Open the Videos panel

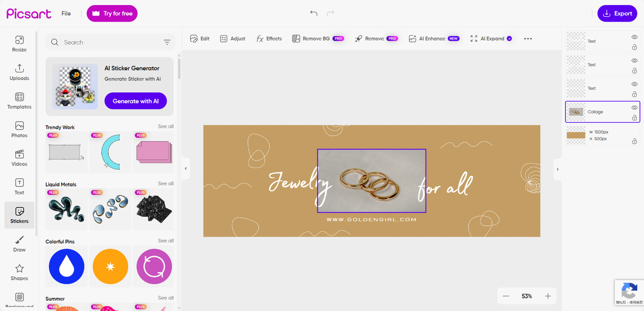point(19,158)
